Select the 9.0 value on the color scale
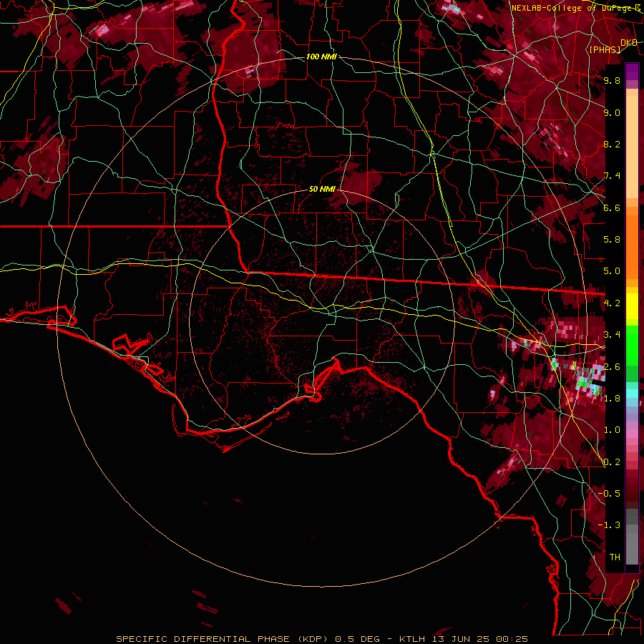 [612, 112]
